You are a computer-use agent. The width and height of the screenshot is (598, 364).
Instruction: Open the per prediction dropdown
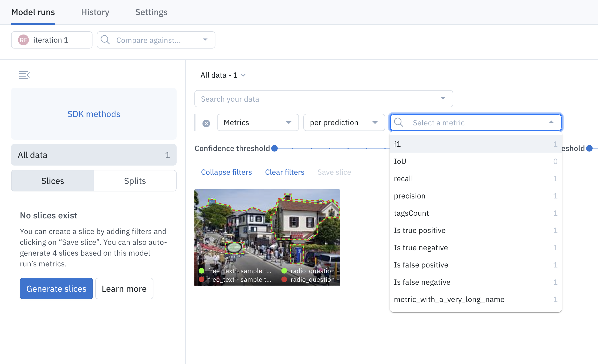click(344, 123)
